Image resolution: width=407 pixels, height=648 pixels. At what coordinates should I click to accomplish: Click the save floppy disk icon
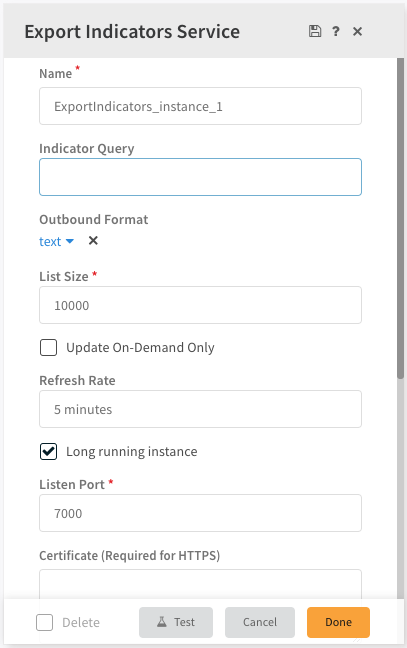pos(315,31)
